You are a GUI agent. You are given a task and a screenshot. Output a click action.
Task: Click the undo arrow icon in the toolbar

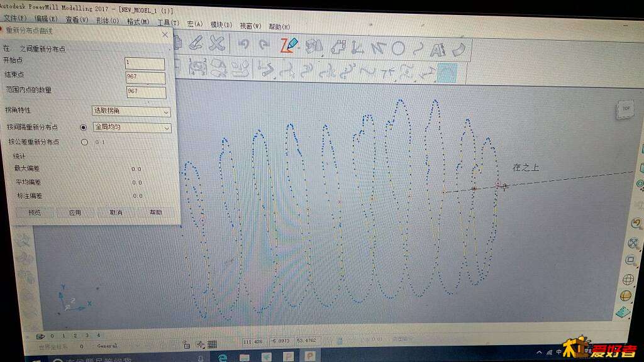243,43
